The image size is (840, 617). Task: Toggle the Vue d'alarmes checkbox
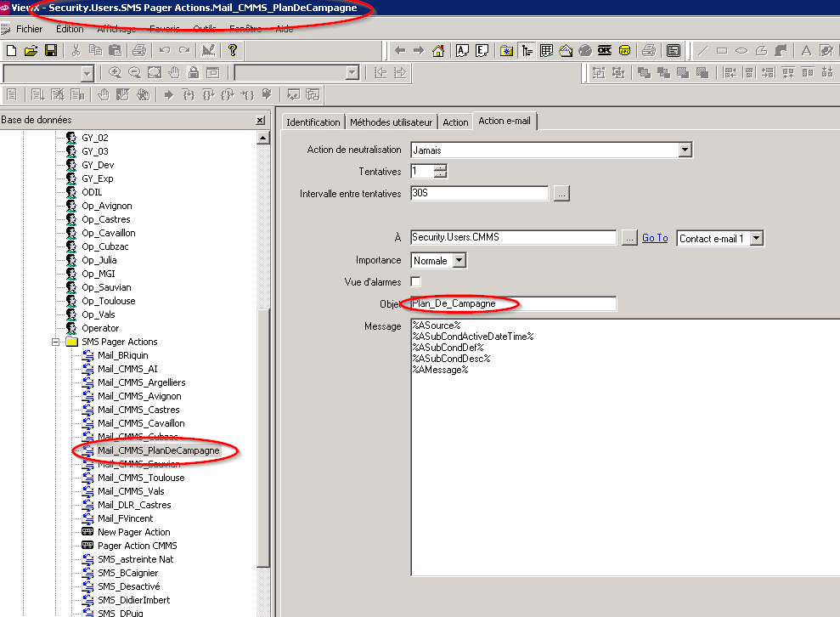[416, 281]
